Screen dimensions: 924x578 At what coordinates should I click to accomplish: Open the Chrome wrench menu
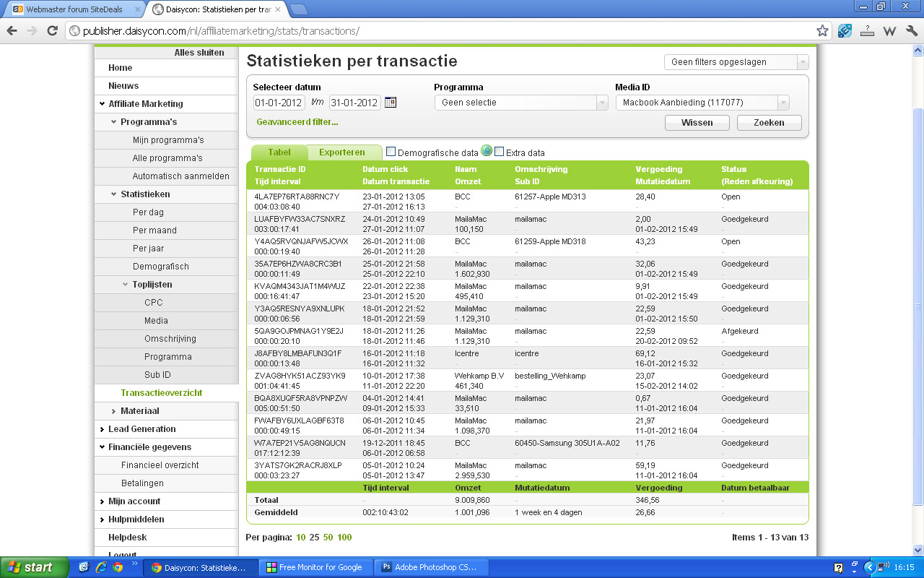pyautogui.click(x=911, y=31)
